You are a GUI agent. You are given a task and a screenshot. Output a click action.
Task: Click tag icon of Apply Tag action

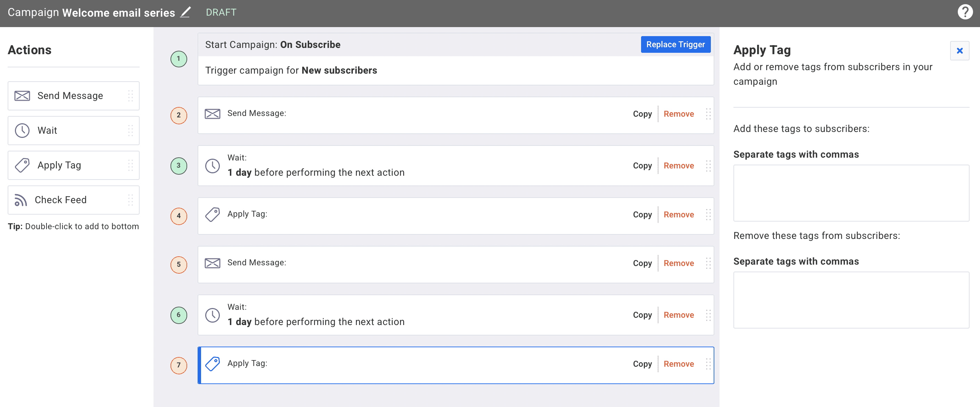22,165
